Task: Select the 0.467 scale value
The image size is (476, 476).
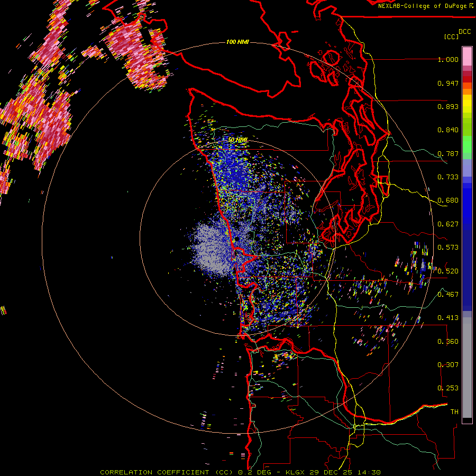Action: click(x=448, y=295)
